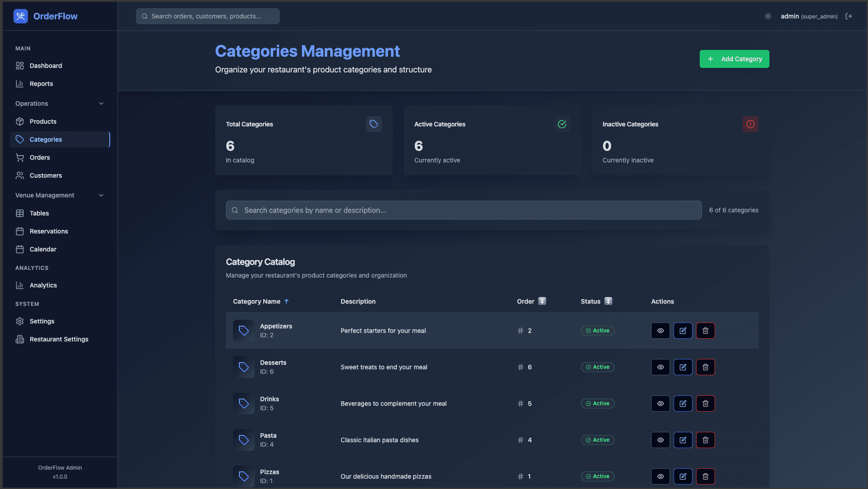Collapse the Venue Management section
The image size is (868, 489).
[101, 195]
